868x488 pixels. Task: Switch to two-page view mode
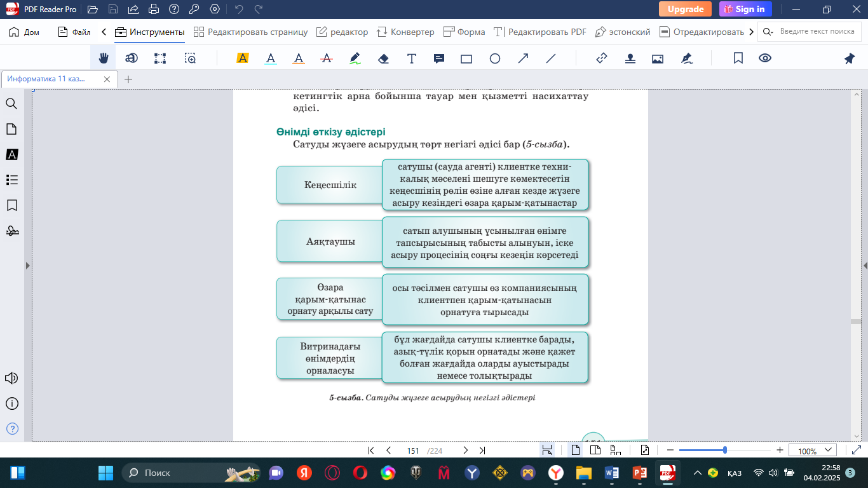[595, 451]
